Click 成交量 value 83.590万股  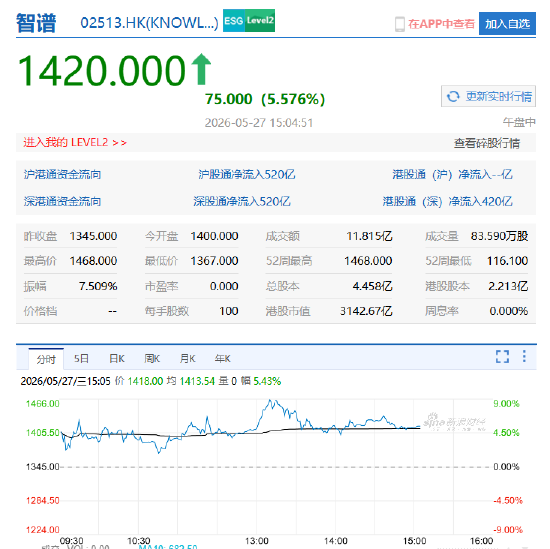499,236
